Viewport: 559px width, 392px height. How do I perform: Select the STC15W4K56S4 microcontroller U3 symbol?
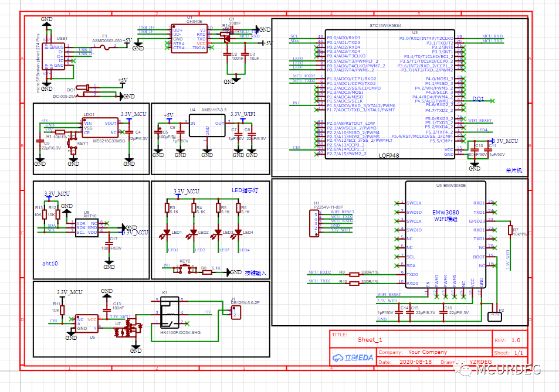coord(390,94)
